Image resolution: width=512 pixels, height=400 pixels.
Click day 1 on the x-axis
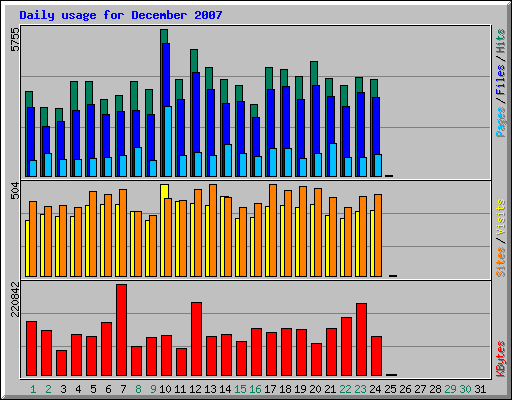[33, 389]
